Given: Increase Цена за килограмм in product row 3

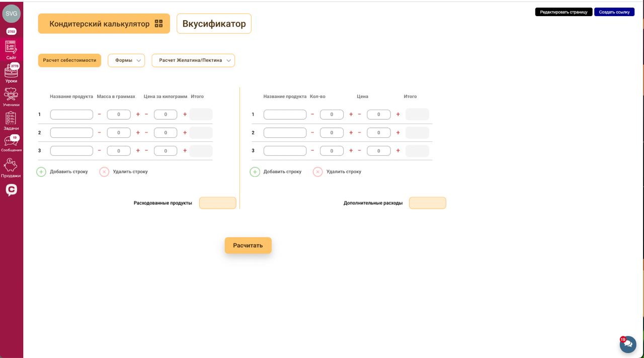Looking at the screenshot, I should 185,151.
